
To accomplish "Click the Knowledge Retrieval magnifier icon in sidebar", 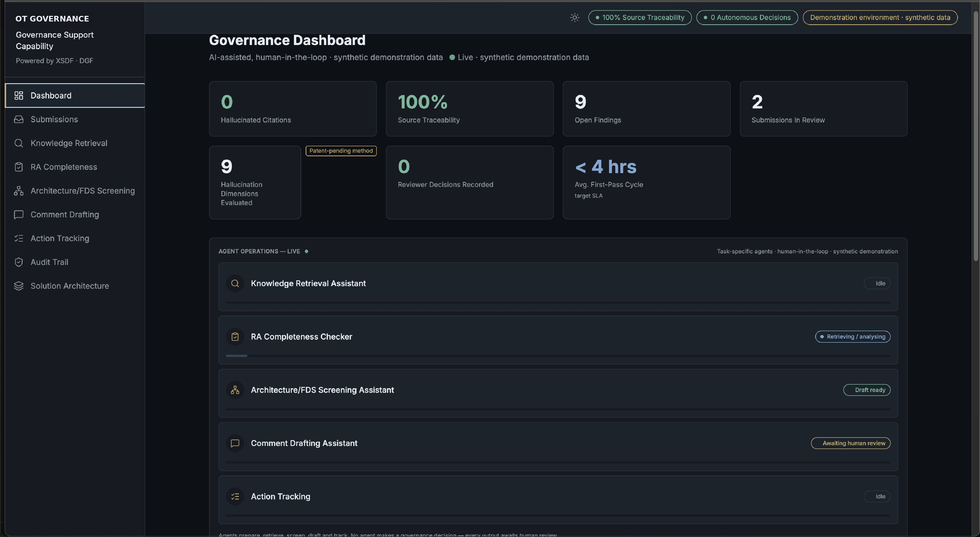I will 19,143.
